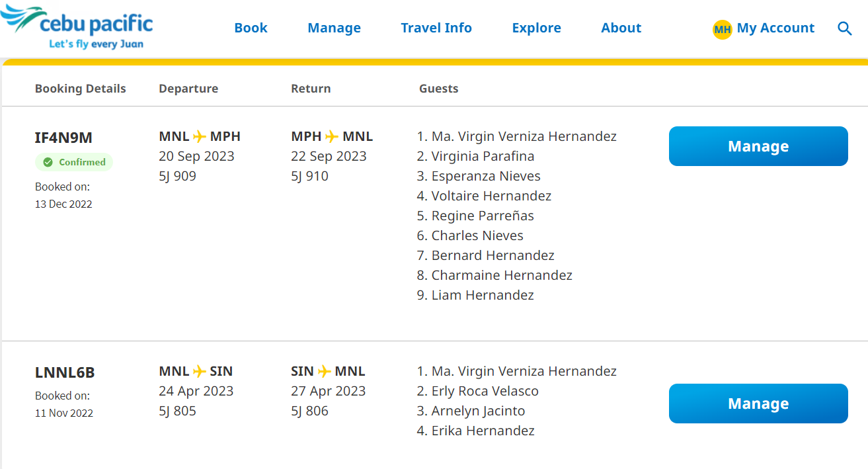Click plane icon on MPH to MNL return
The width and height of the screenshot is (868, 469).
[332, 137]
